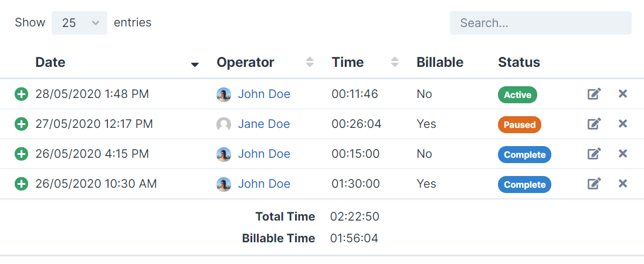
Task: Edit the 28/05/2020 1:48 PM entry
Action: tap(594, 94)
